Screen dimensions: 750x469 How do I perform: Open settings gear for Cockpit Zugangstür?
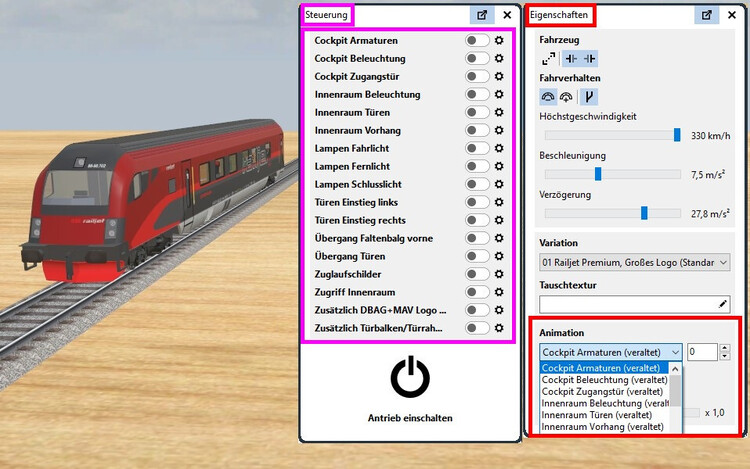click(499, 76)
